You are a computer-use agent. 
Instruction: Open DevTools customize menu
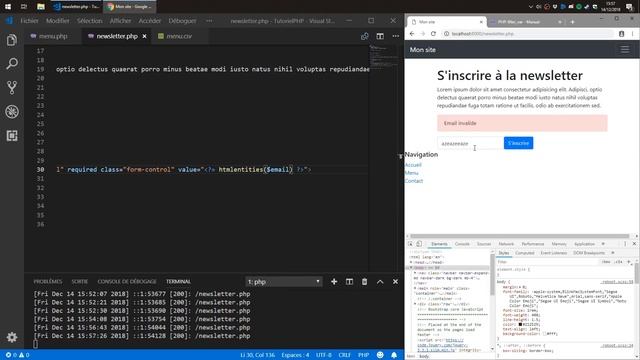[625, 244]
